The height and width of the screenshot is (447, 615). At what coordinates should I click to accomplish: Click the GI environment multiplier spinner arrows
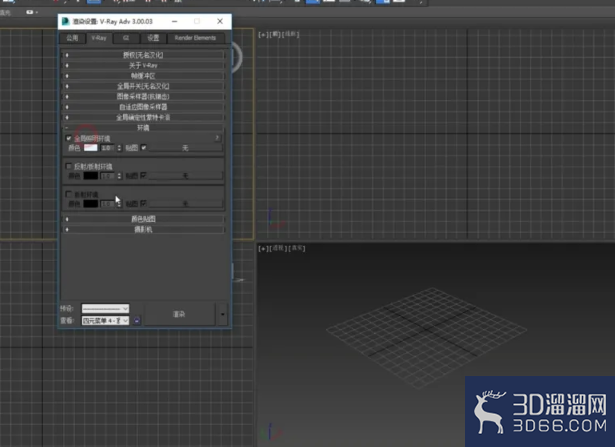(x=119, y=148)
